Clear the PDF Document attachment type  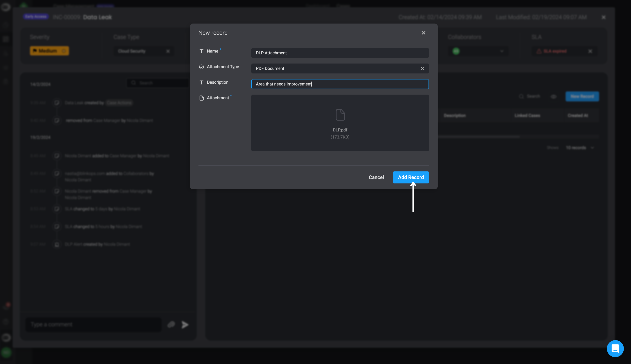[x=422, y=69]
